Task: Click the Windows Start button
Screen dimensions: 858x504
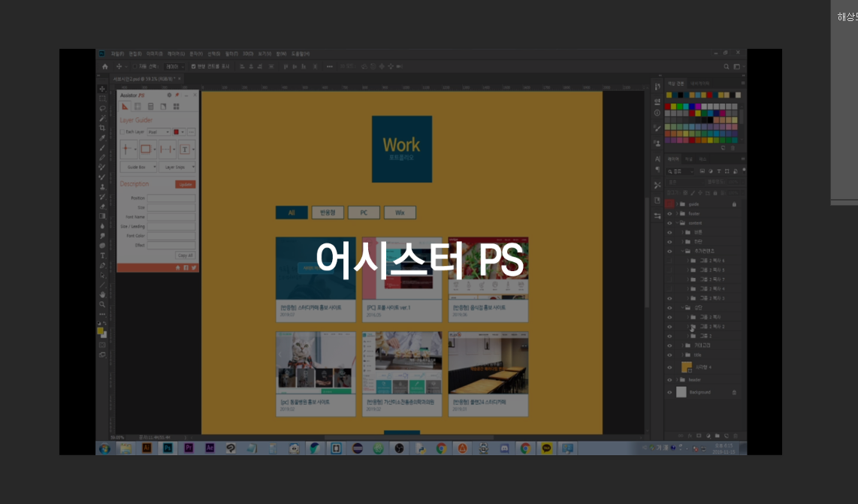Action: pos(104,448)
